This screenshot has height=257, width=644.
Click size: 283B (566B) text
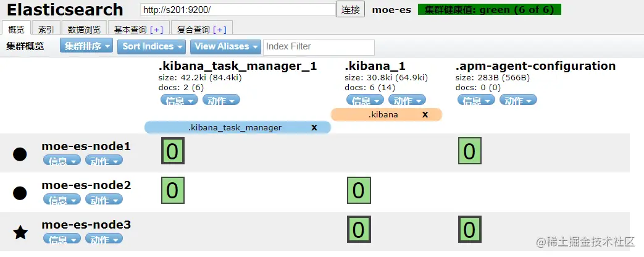point(493,78)
